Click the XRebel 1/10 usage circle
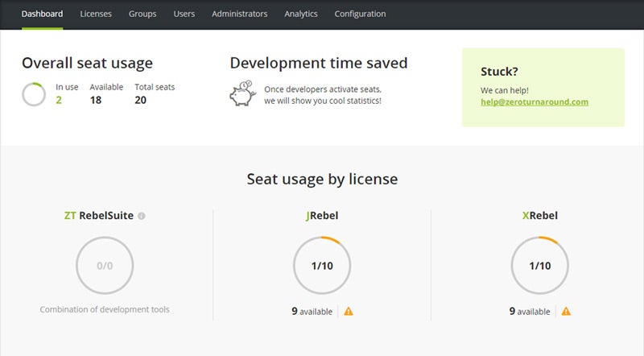This screenshot has height=356, width=644. (539, 265)
